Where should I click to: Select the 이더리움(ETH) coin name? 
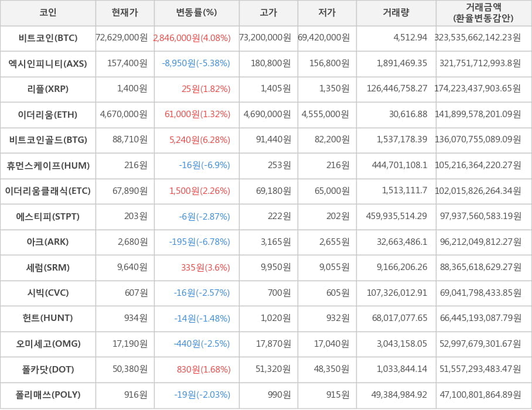point(48,115)
